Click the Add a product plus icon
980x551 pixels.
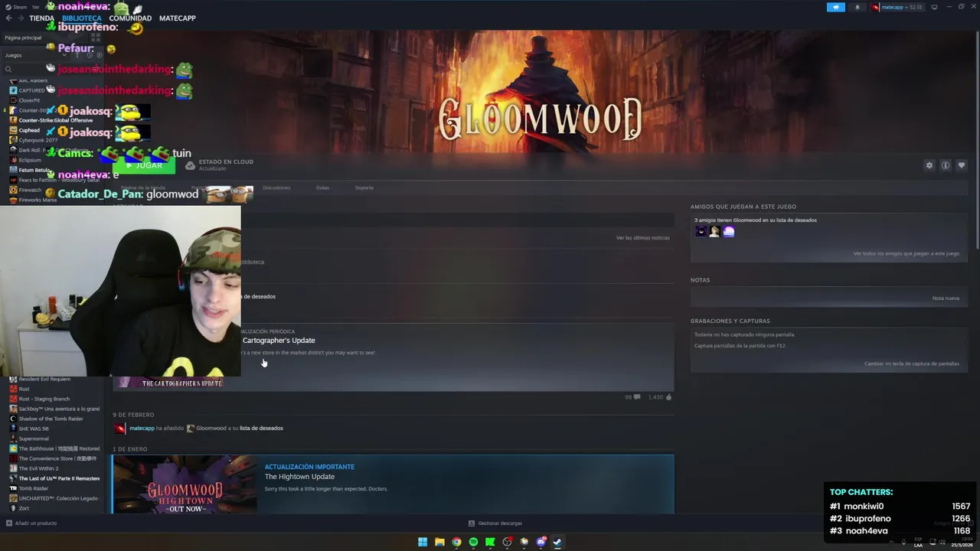8,523
